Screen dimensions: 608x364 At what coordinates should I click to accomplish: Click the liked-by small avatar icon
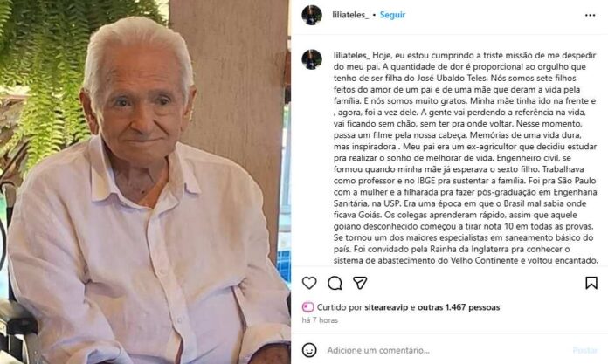(307, 307)
